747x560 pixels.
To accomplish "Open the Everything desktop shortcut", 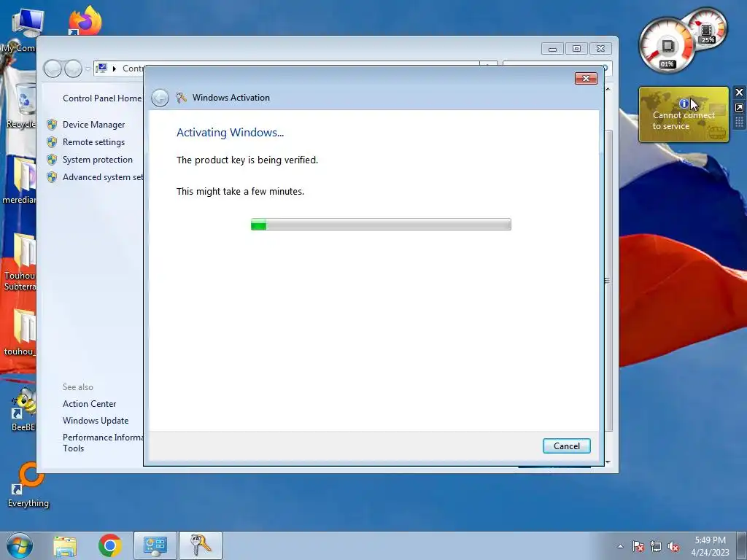I will (x=28, y=485).
